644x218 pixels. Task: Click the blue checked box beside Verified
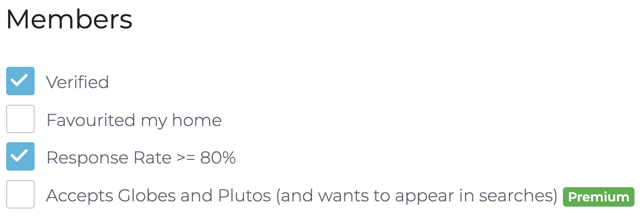pyautogui.click(x=20, y=81)
